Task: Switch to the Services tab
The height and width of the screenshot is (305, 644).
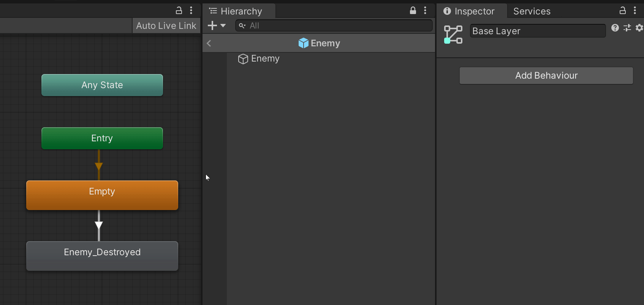Action: (x=532, y=11)
